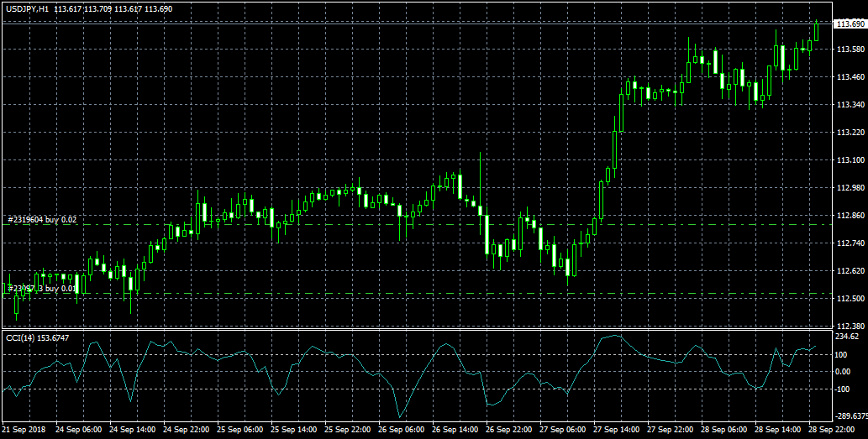Click the 112.860 price axis label

click(847, 215)
